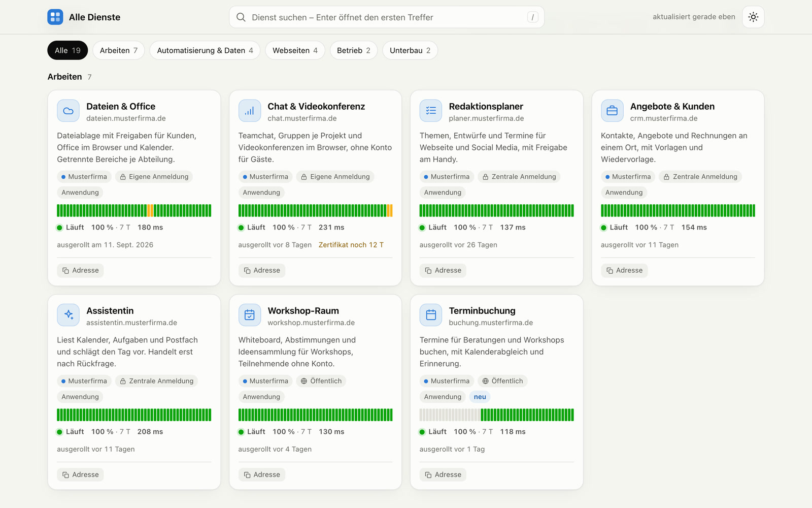Click the briefcase icon of Angebote & Kunden
The image size is (812, 508).
(612, 111)
